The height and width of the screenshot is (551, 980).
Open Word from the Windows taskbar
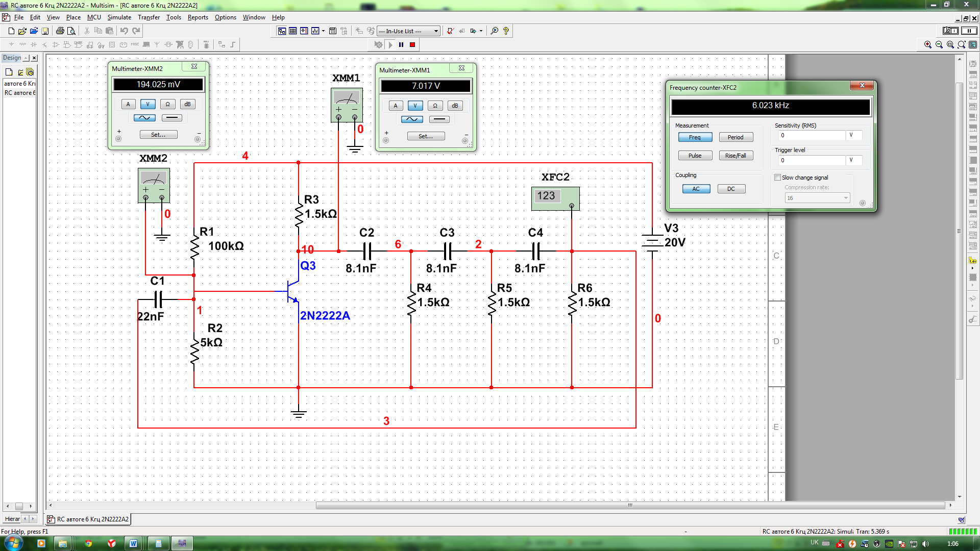click(x=133, y=543)
